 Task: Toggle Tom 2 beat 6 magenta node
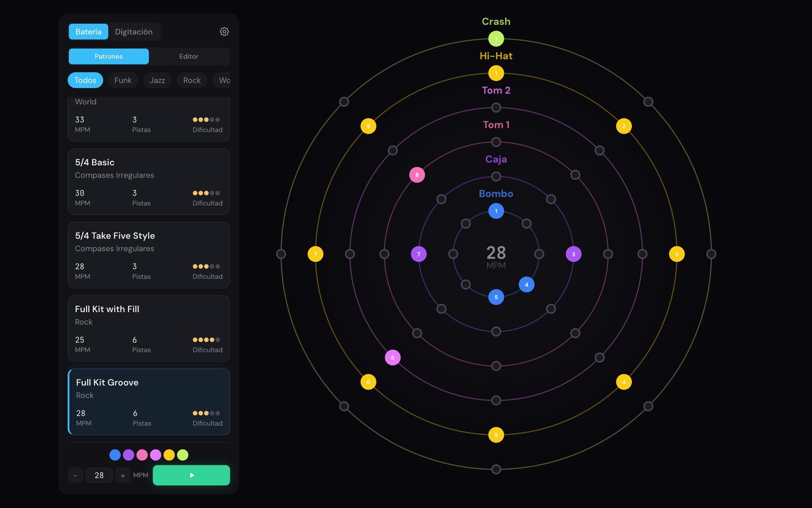[x=393, y=358]
